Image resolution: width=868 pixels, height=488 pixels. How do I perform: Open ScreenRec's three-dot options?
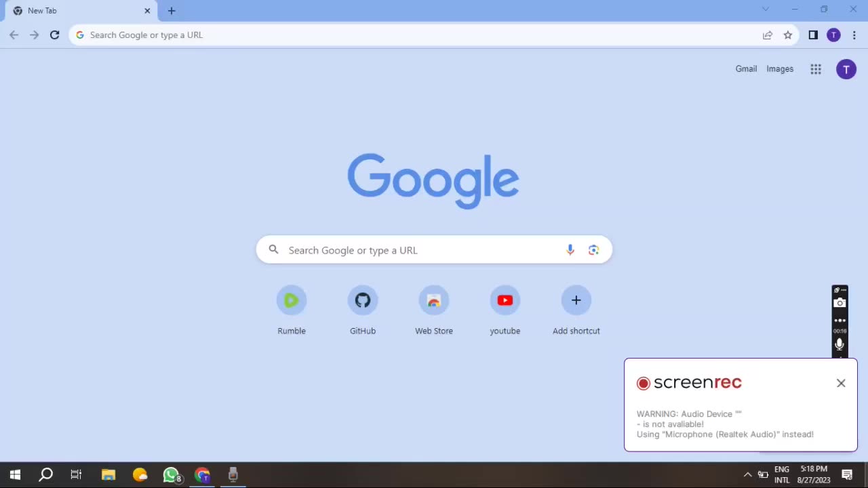[x=840, y=320]
